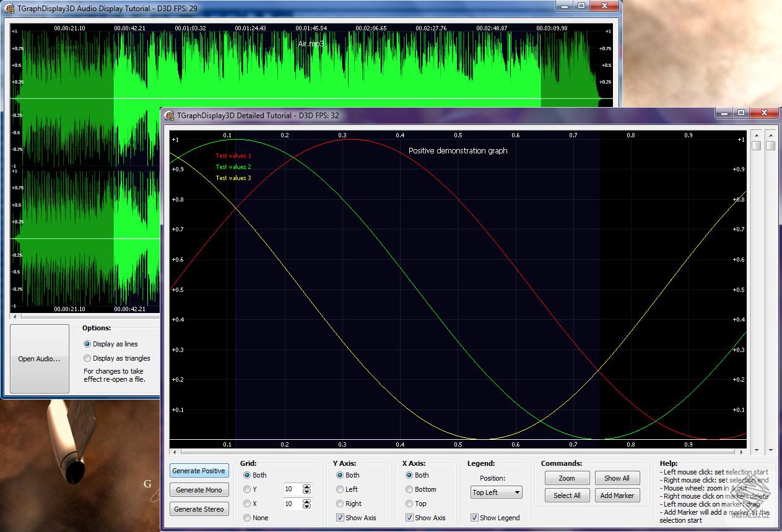Screen dimensions: 782x532
Task: Uncheck the Show Legend checkbox
Action: pyautogui.click(x=474, y=518)
